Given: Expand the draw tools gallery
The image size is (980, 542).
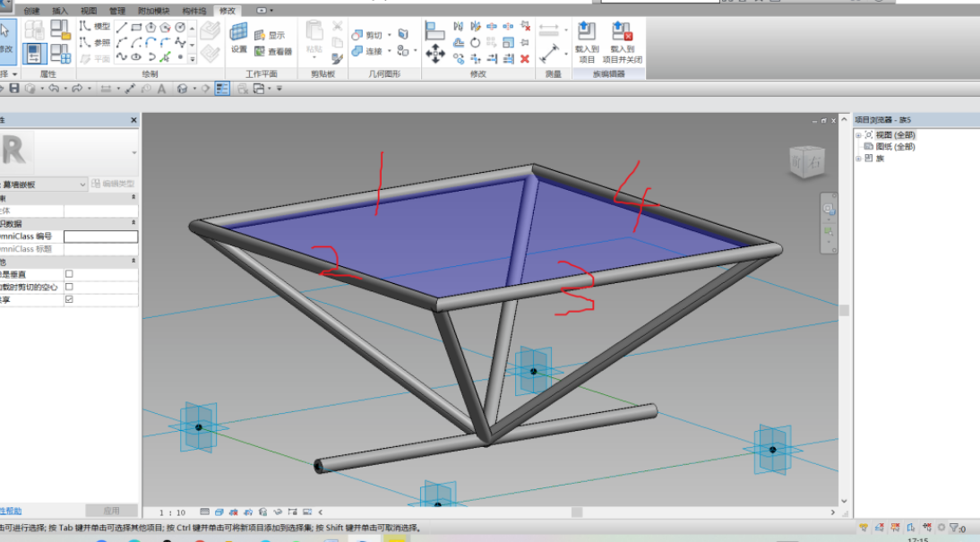Looking at the screenshot, I should click(192, 59).
